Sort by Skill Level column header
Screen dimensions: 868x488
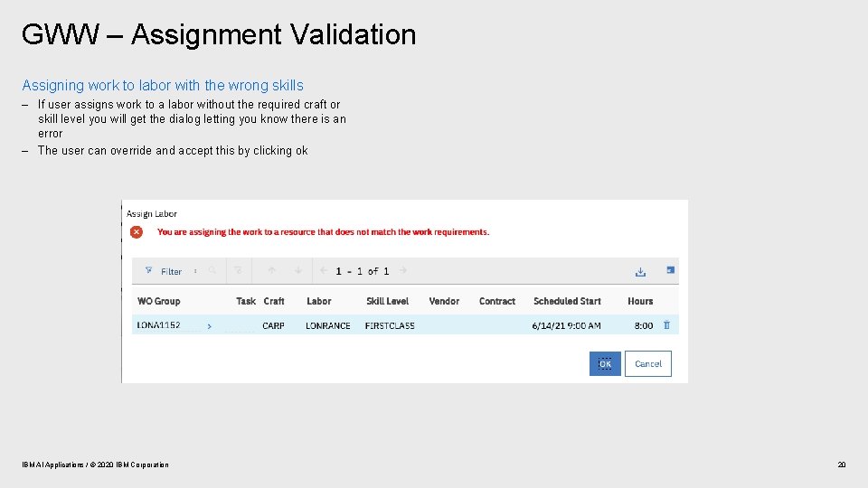388,301
